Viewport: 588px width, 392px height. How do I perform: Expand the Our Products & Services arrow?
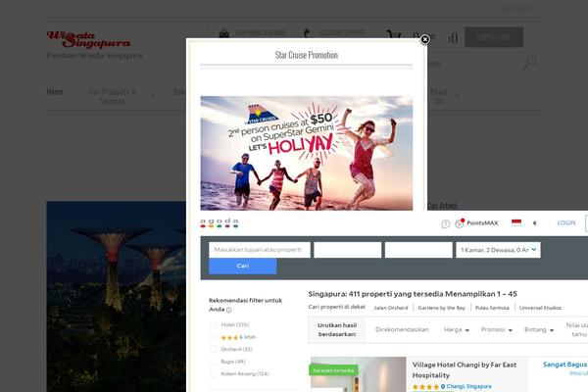pyautogui.click(x=154, y=96)
